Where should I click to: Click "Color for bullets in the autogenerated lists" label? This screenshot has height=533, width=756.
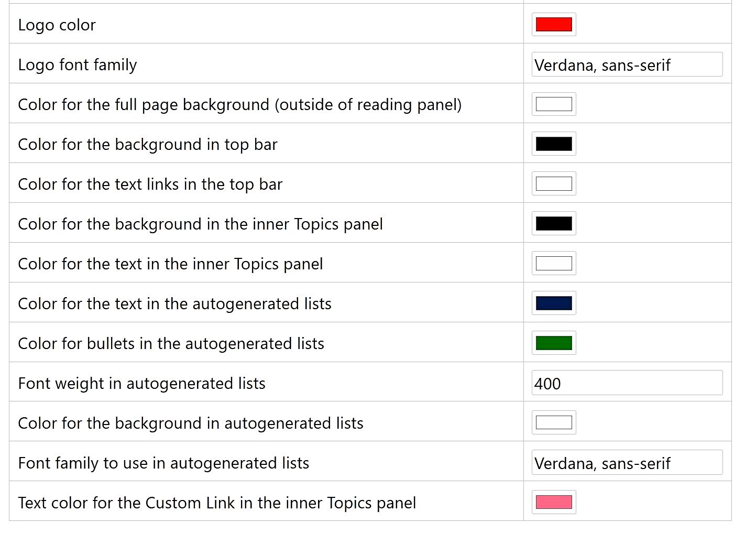click(x=171, y=344)
